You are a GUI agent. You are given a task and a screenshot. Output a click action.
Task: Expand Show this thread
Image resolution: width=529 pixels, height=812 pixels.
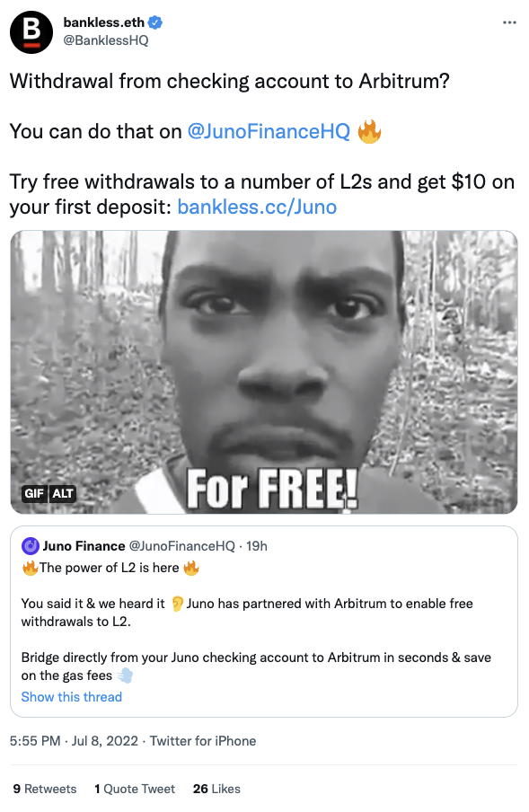click(x=72, y=697)
